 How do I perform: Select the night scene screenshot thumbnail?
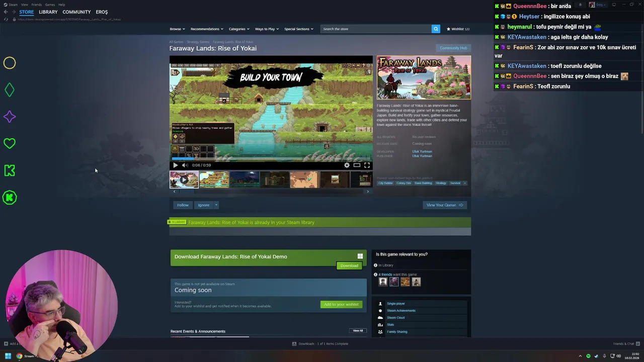(x=245, y=179)
